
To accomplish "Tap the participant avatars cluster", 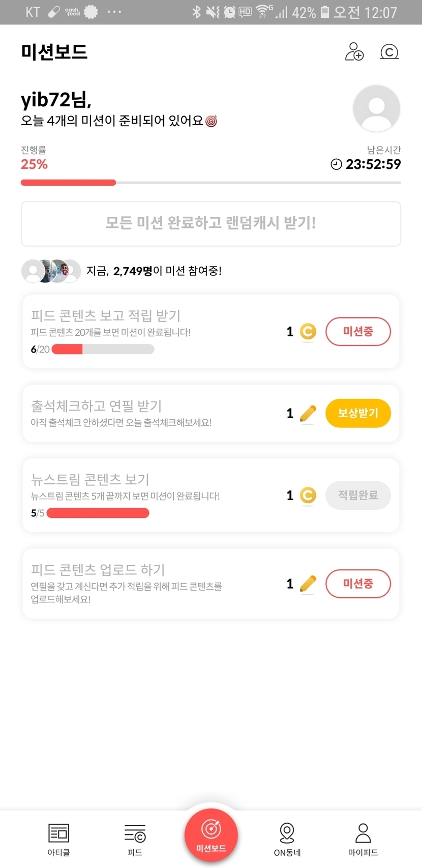I will click(51, 271).
